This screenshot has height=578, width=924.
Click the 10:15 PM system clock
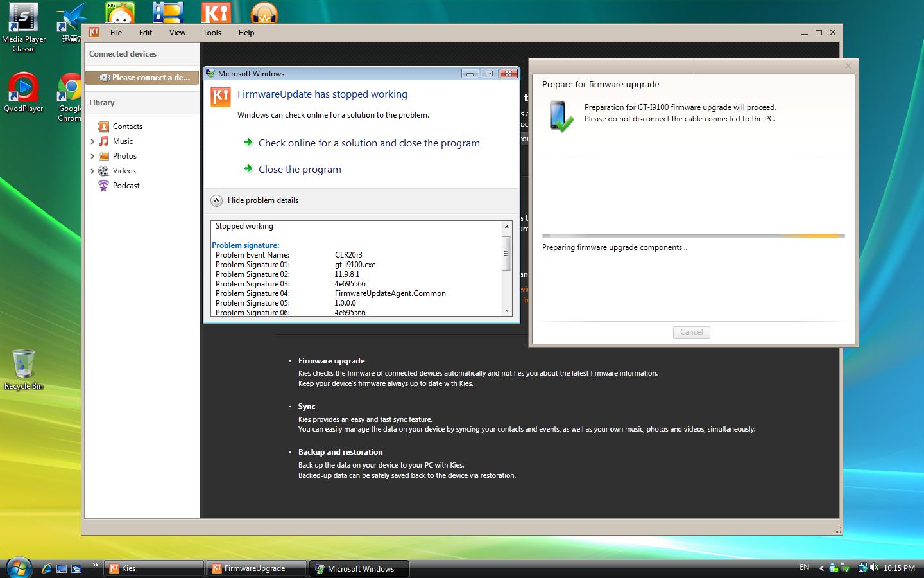[x=899, y=568]
